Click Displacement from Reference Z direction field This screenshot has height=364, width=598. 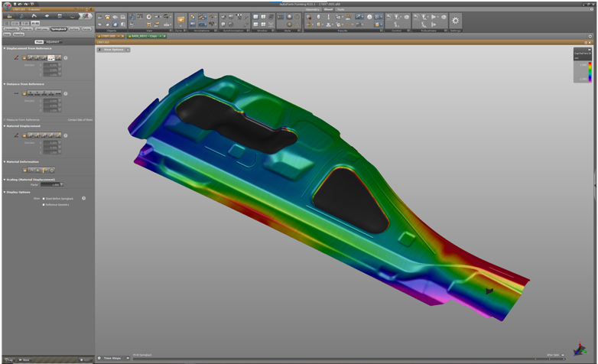coord(52,75)
